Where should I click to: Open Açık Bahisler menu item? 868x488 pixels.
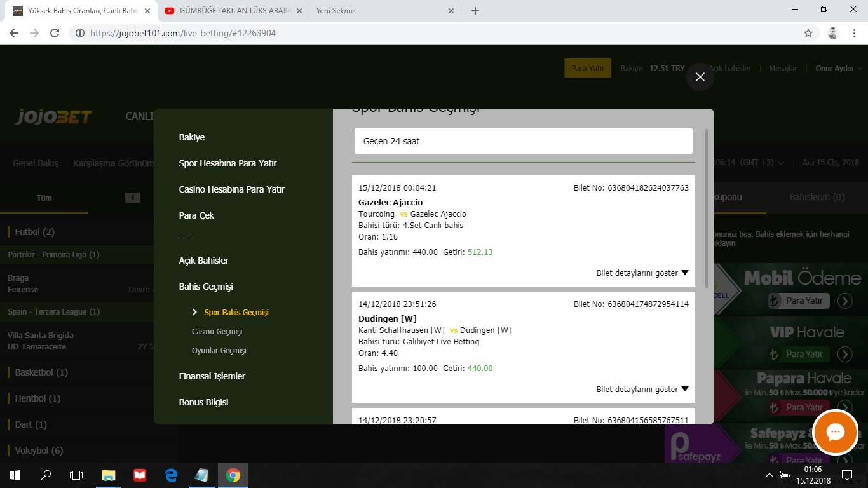click(x=204, y=261)
